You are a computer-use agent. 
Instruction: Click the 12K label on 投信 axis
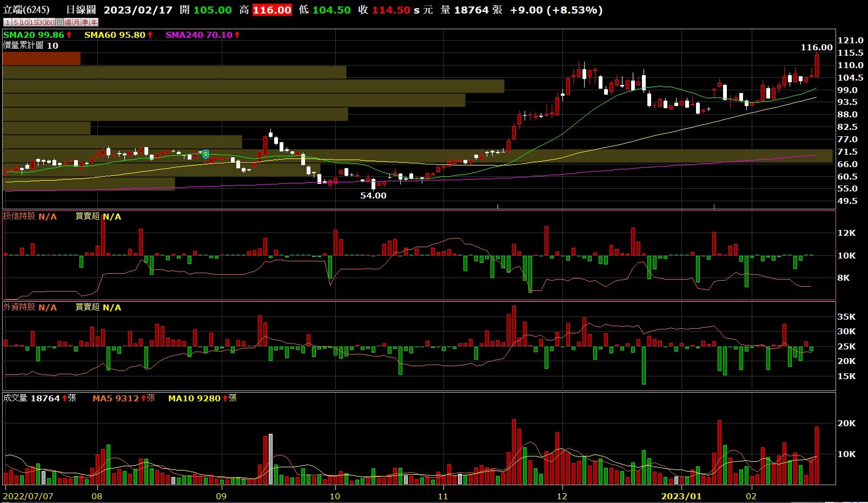click(846, 233)
